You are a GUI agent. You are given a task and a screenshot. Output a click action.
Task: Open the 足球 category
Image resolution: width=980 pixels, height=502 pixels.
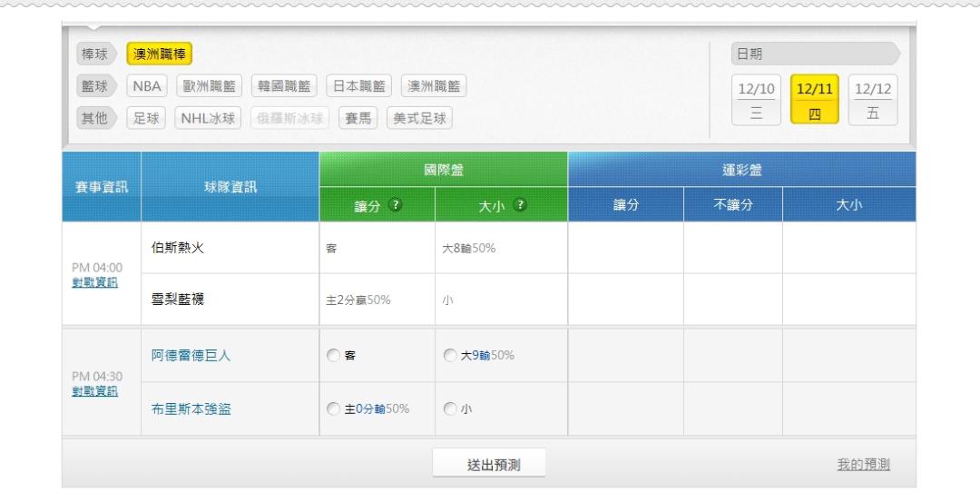pos(146,118)
